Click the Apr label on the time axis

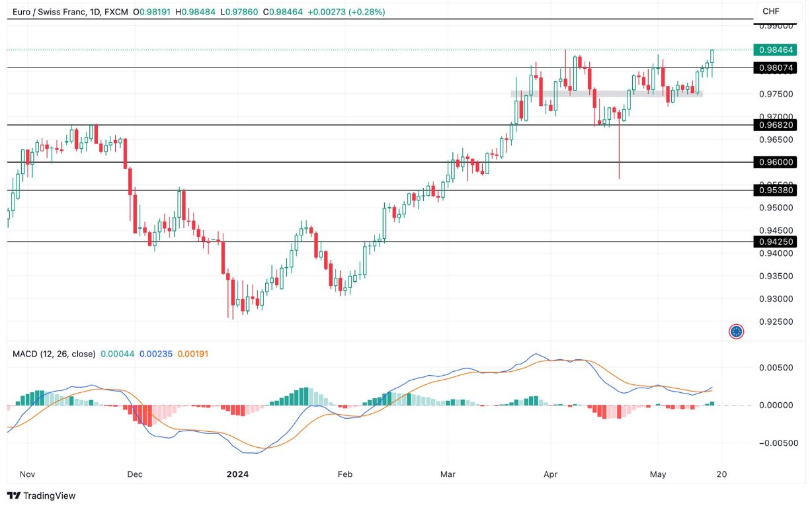[549, 474]
